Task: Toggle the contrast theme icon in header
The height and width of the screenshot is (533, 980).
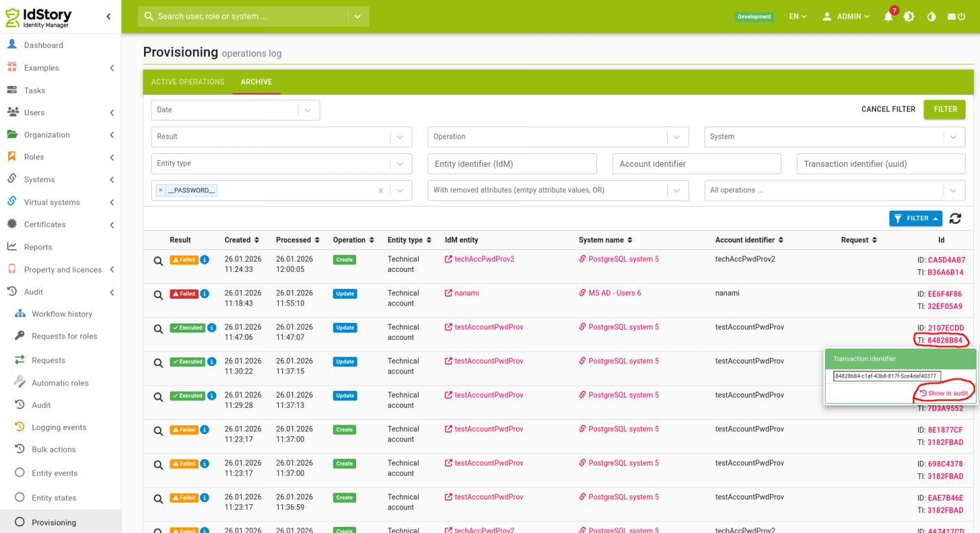Action: click(931, 16)
